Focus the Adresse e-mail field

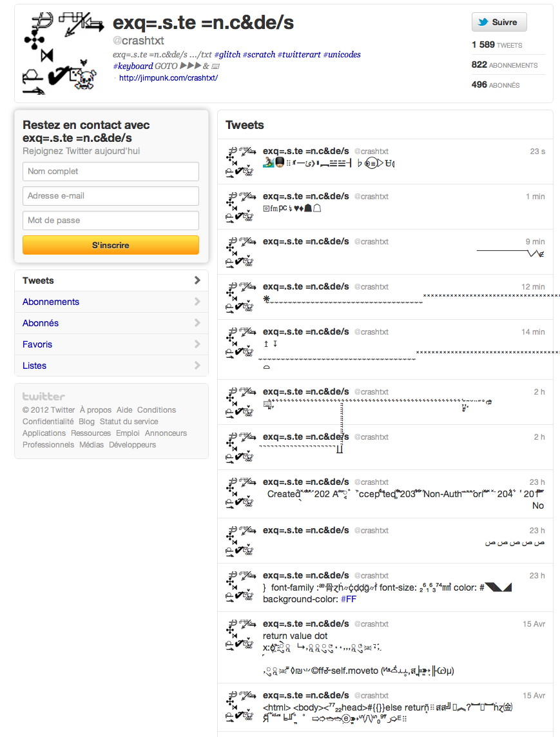[x=111, y=196]
